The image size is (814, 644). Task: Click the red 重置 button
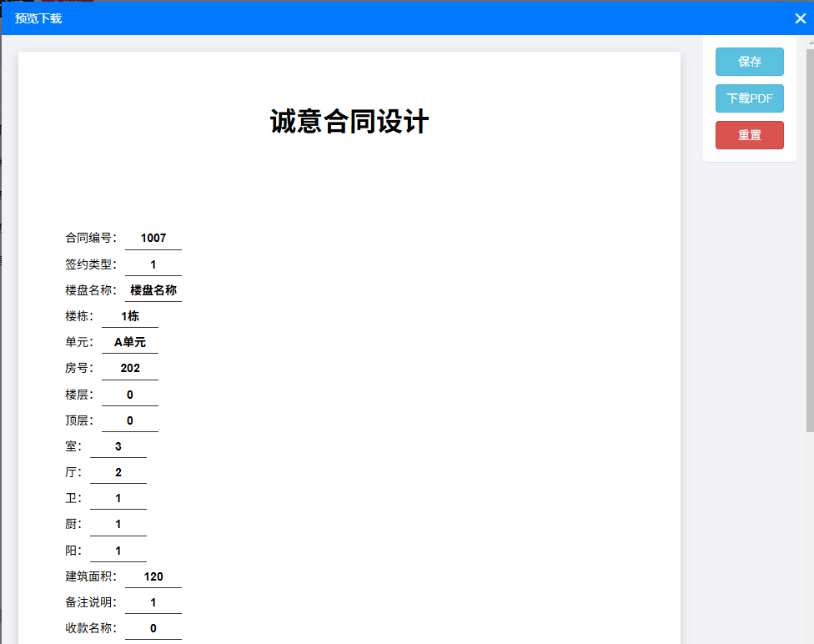point(749,135)
